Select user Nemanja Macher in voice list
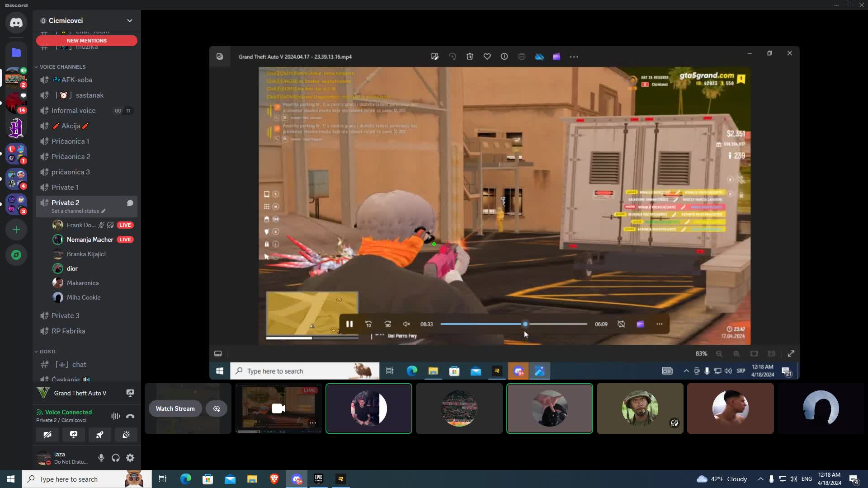The width and height of the screenshot is (868, 488). tap(94, 239)
